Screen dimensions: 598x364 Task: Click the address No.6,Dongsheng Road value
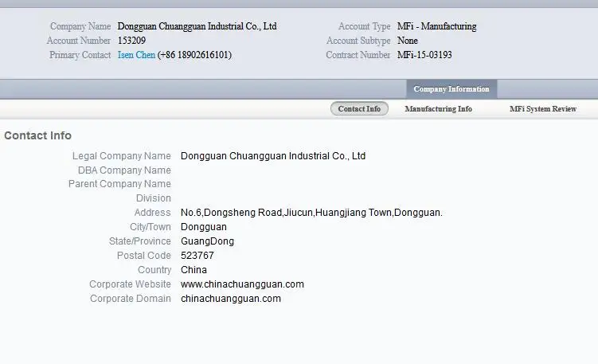(x=311, y=213)
